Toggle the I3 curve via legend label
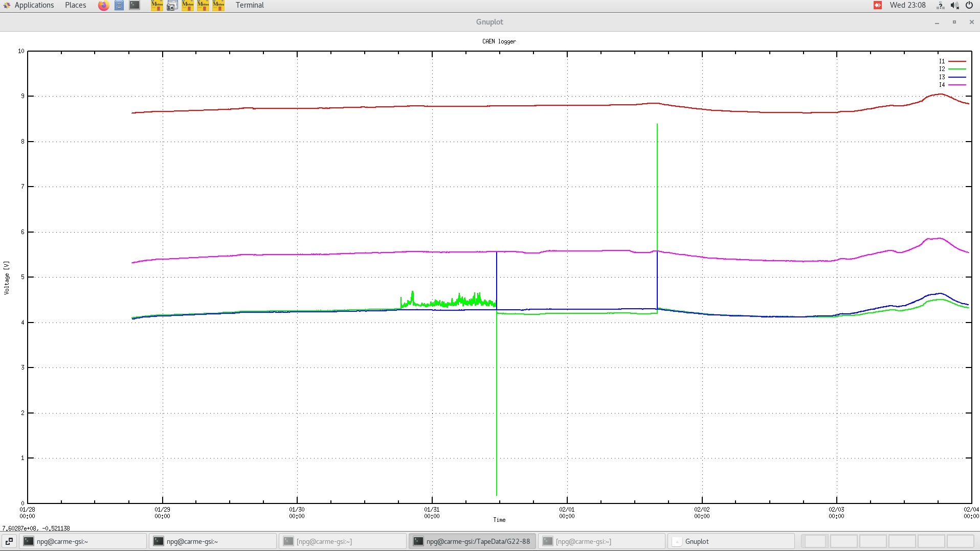Viewport: 980px width, 551px height. [942, 77]
